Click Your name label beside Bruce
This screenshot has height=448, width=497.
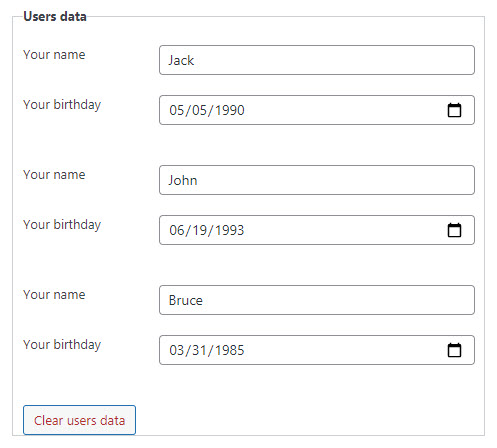click(54, 295)
